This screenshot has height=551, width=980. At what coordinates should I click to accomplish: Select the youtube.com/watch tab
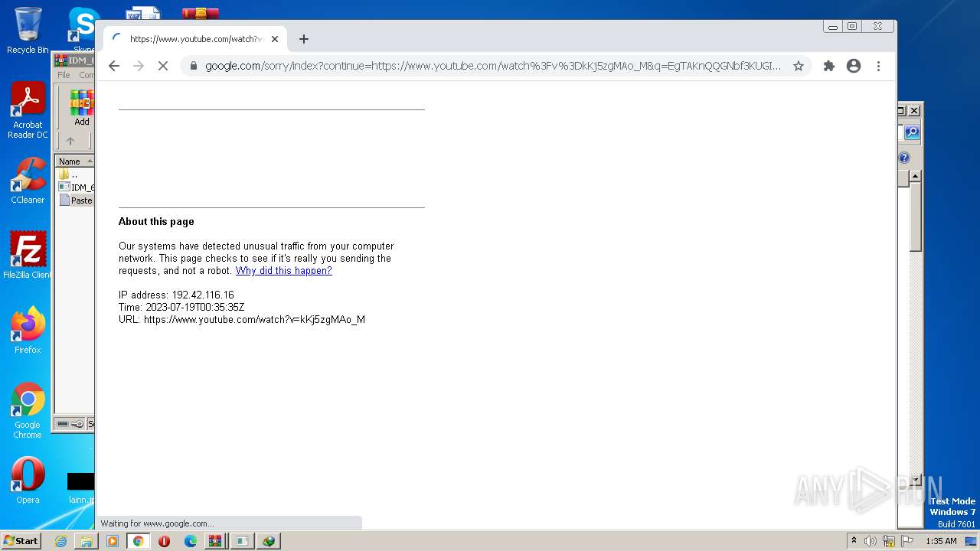click(195, 39)
